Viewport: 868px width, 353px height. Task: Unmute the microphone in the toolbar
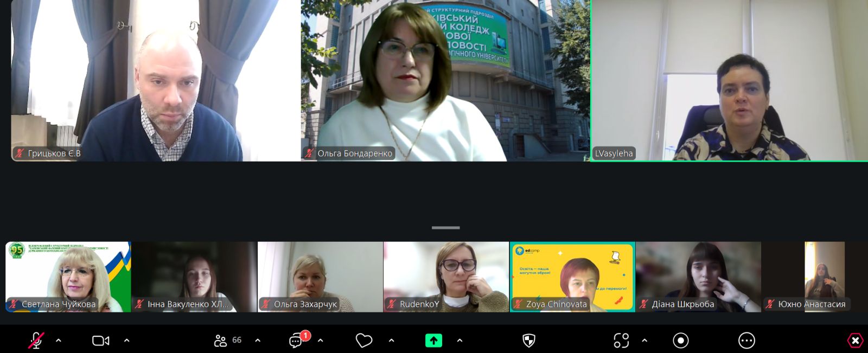pyautogui.click(x=36, y=341)
